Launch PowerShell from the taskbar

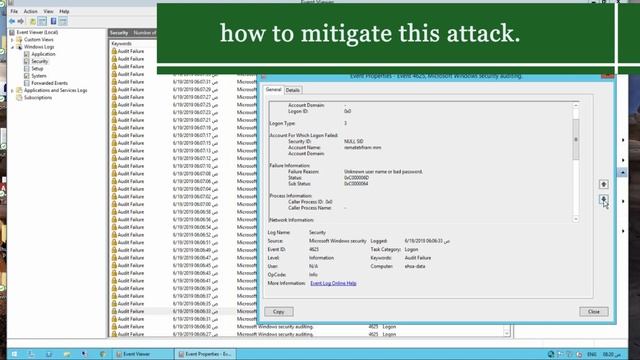(49, 354)
